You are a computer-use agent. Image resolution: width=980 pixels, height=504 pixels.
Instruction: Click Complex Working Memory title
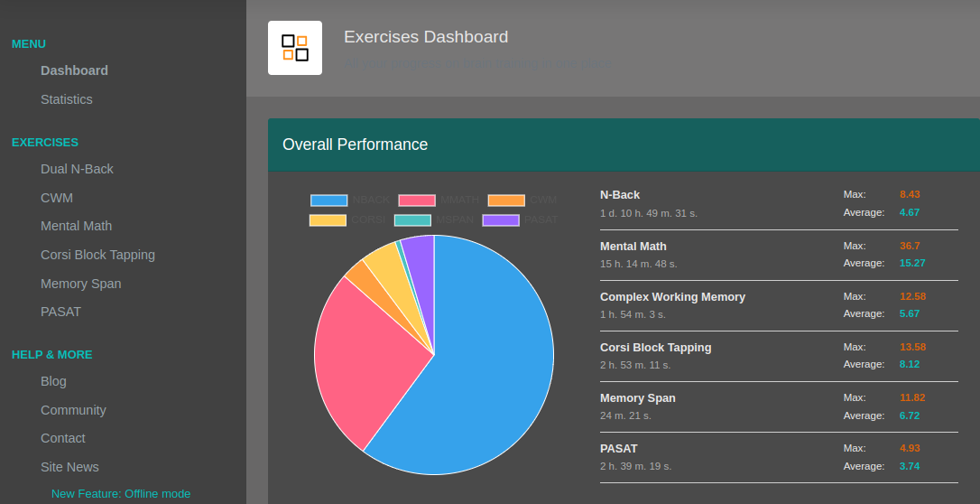[672, 296]
